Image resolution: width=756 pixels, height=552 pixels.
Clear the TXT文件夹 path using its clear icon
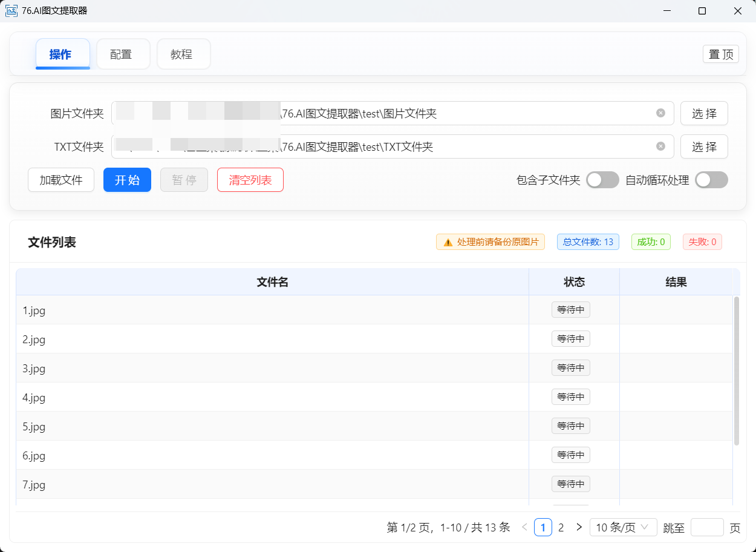(660, 146)
